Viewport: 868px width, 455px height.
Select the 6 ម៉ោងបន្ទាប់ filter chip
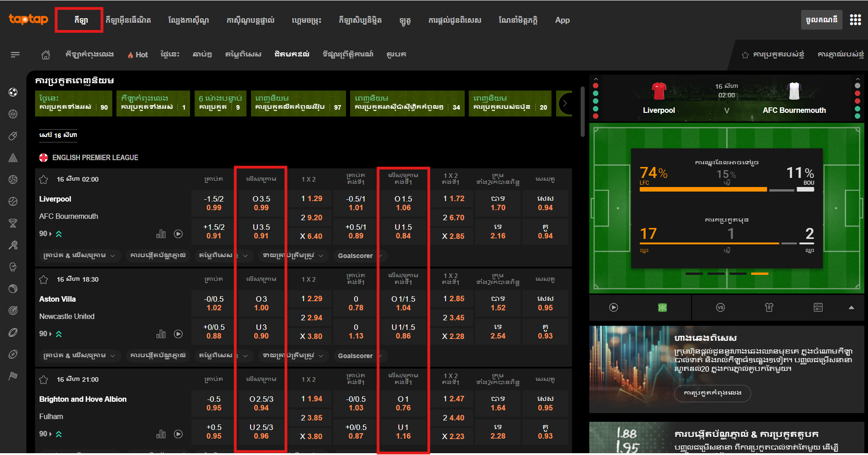tap(220, 103)
